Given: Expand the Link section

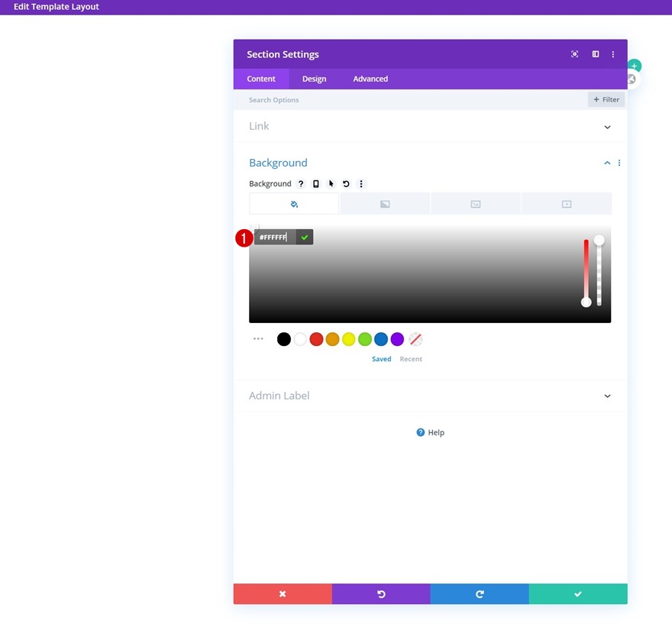Looking at the screenshot, I should coord(430,126).
